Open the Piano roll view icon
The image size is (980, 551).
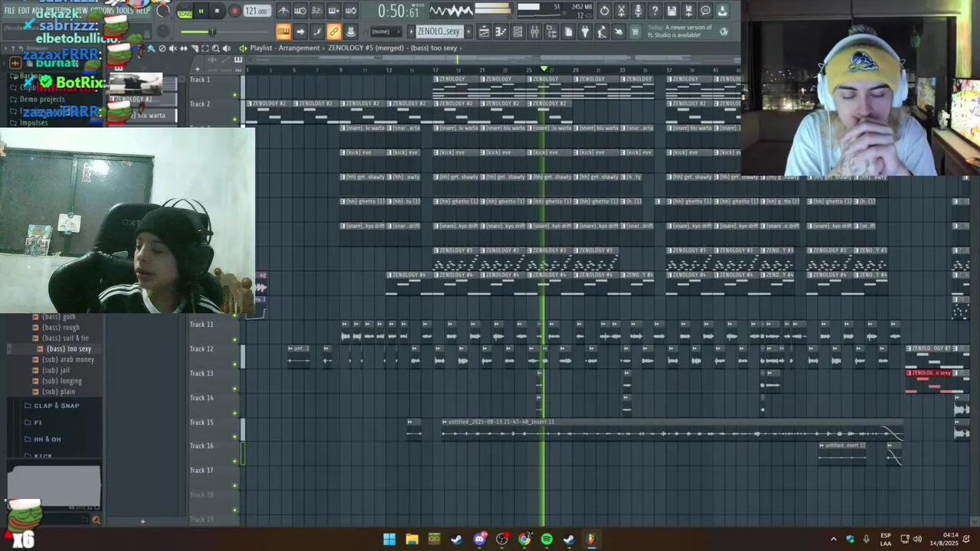click(x=501, y=31)
